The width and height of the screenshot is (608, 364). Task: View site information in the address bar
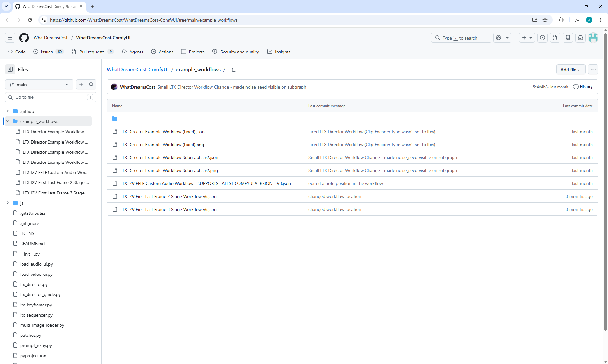pos(44,20)
